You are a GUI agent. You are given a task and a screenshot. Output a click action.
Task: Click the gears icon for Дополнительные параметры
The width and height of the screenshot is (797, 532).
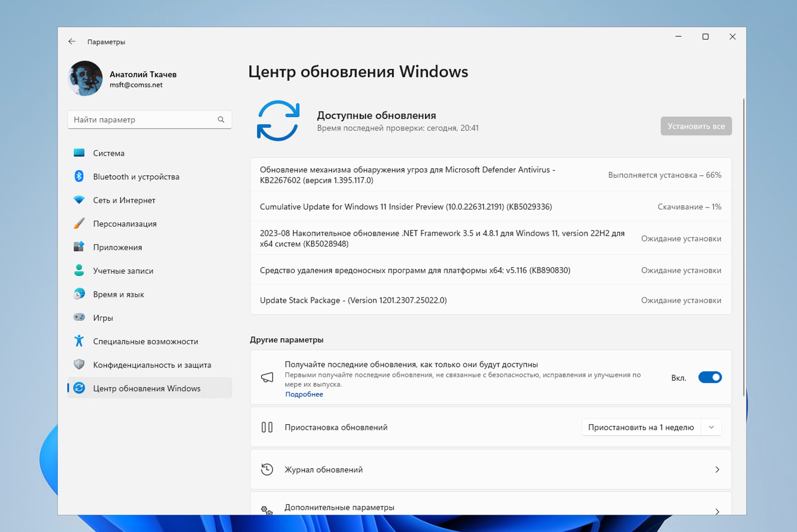tap(267, 510)
